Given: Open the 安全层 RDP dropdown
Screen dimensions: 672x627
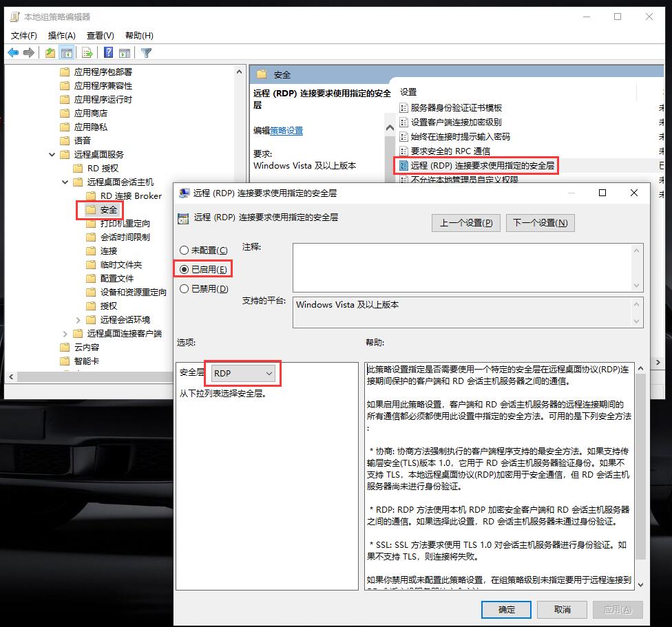Looking at the screenshot, I should click(244, 373).
